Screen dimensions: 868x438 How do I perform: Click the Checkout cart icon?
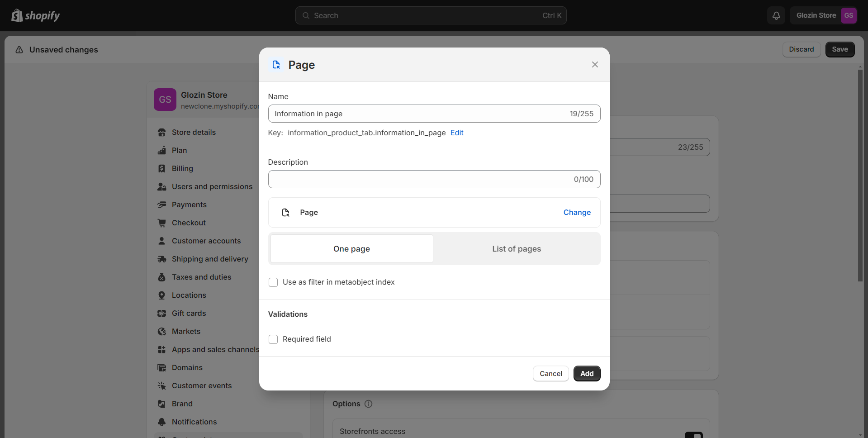161,223
